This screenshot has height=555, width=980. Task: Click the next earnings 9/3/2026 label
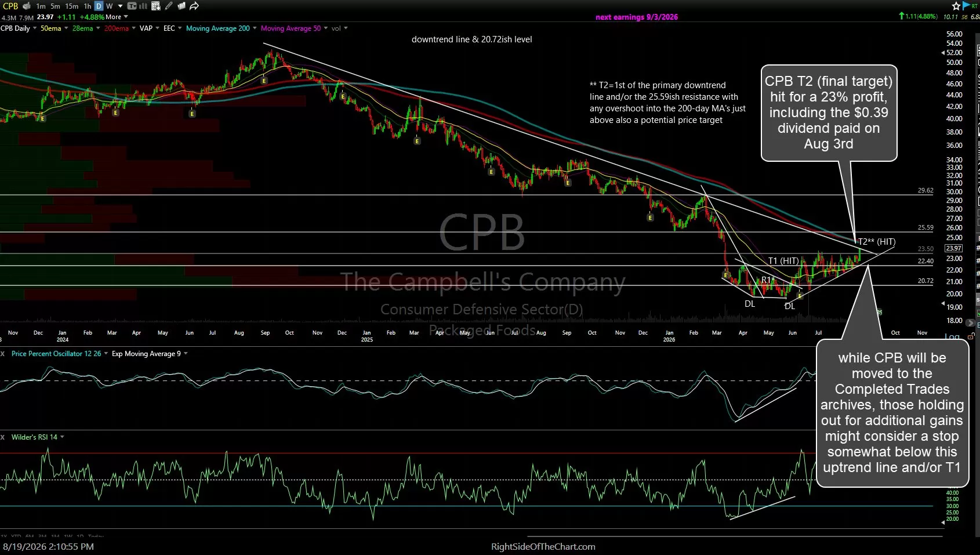pyautogui.click(x=636, y=17)
